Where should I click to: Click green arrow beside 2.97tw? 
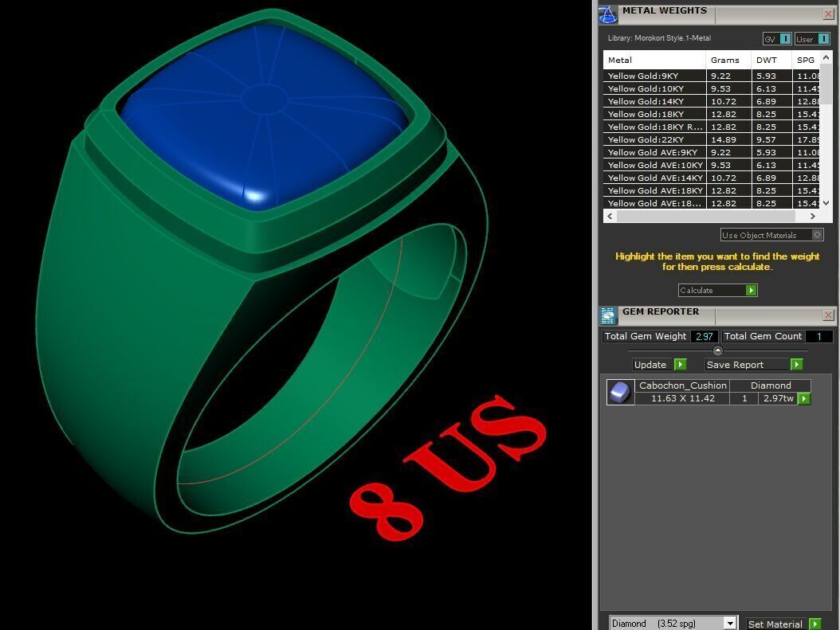(x=804, y=398)
